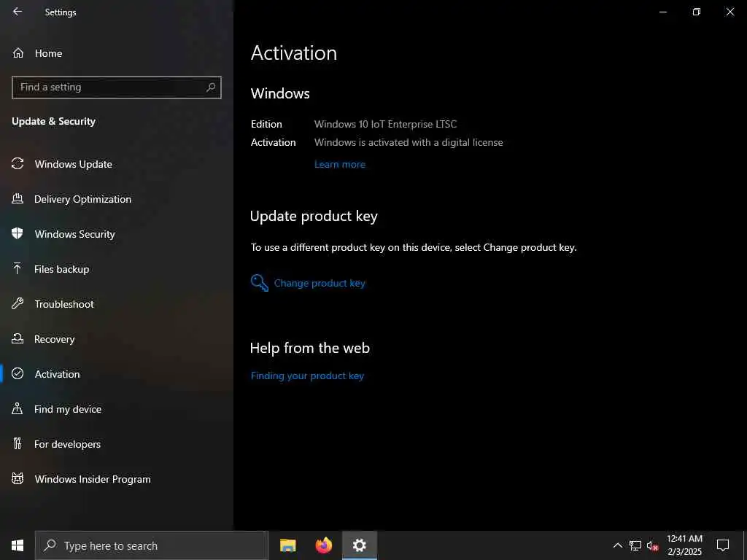Click the Update product key heading

[314, 216]
